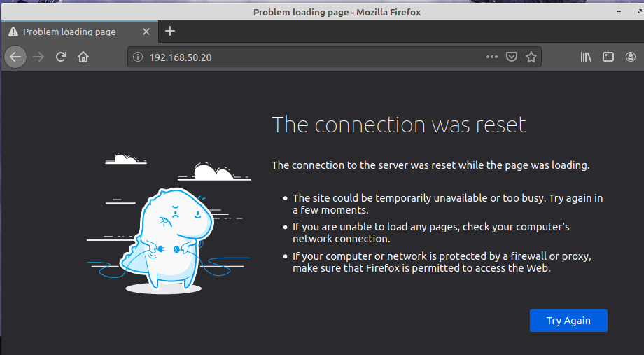Screen dimensions: 644x355
Task: Open page actions three-dot menu
Action: point(492,57)
